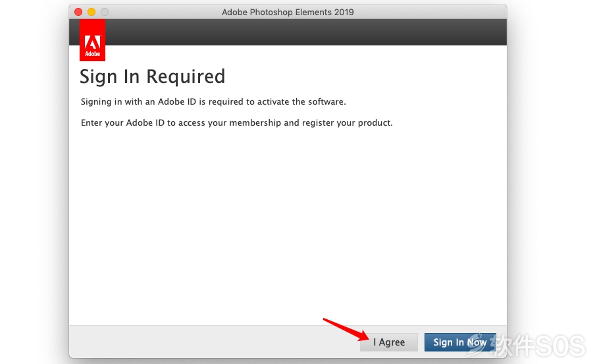Click the Adobe Photoshop Elements 2019 title text
The width and height of the screenshot is (595, 364).
[x=288, y=12]
